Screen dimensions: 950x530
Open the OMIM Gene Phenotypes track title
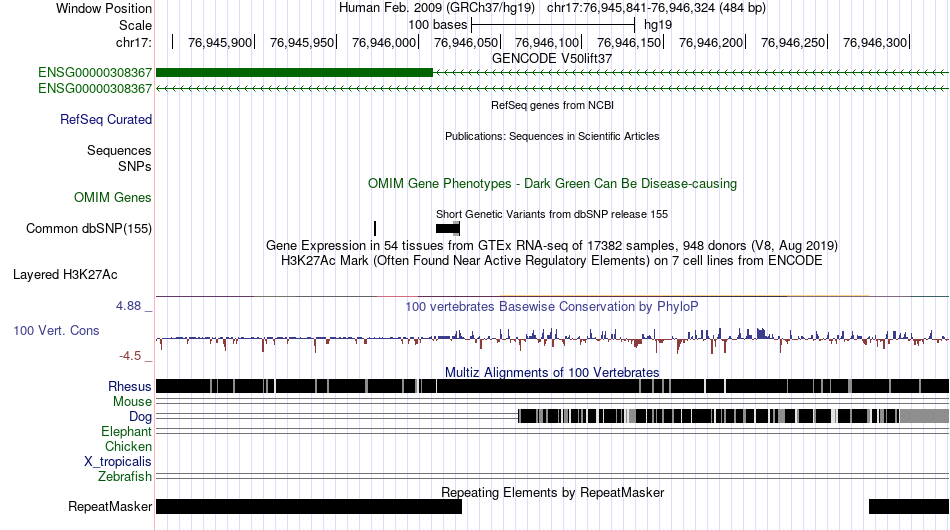tap(553, 184)
